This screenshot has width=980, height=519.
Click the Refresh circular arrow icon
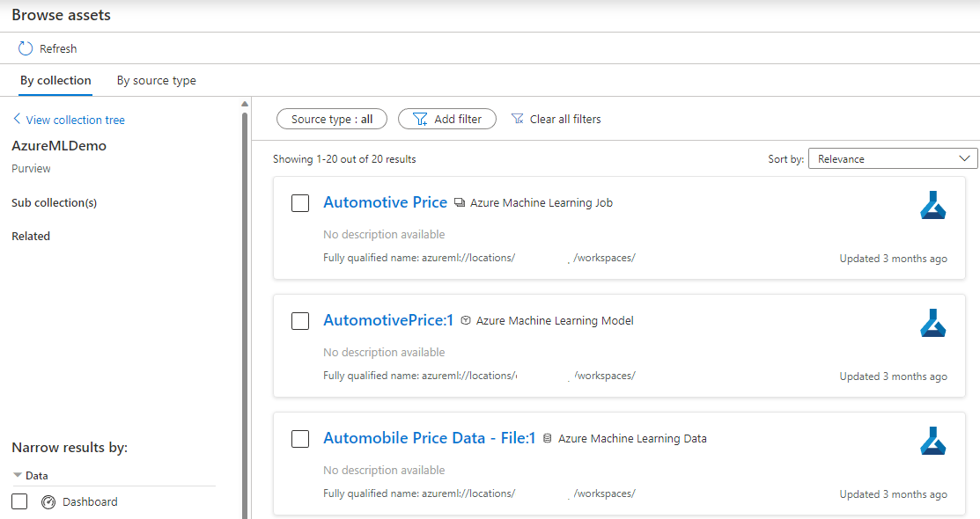click(25, 48)
